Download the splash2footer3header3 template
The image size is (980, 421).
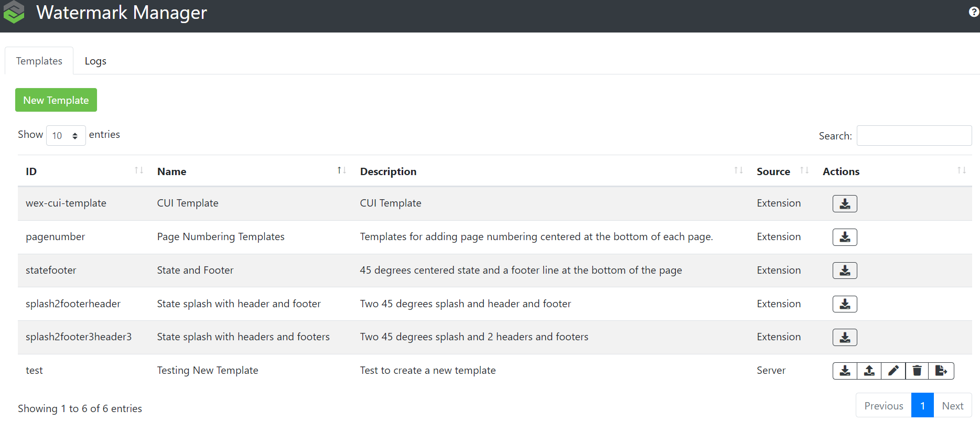point(845,337)
